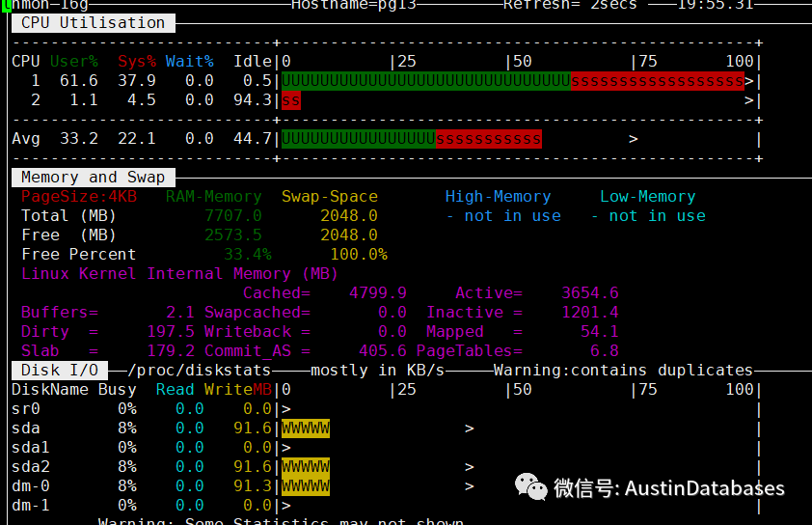Click the Refresh= 2secs header text

570,5
